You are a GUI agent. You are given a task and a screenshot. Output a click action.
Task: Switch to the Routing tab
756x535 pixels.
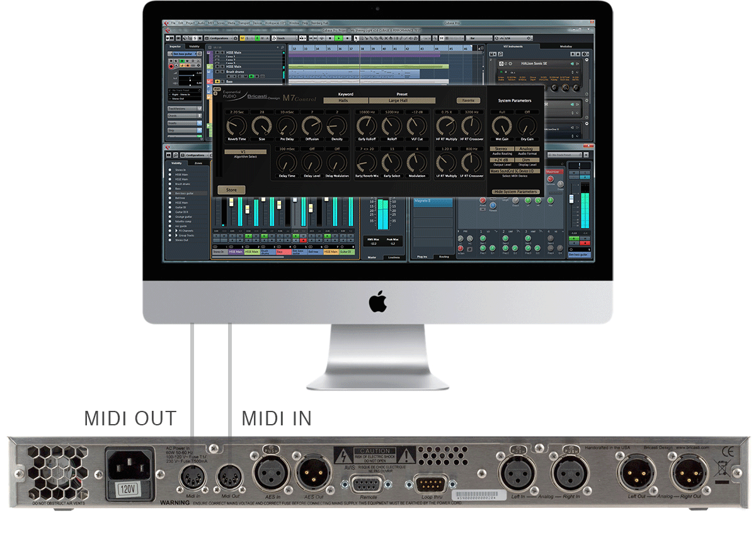pos(444,257)
